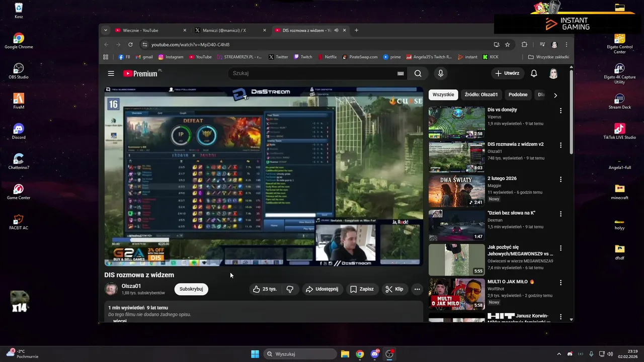Expand the description with 'więcej'
Screen dimensions: 644x362
120,320
